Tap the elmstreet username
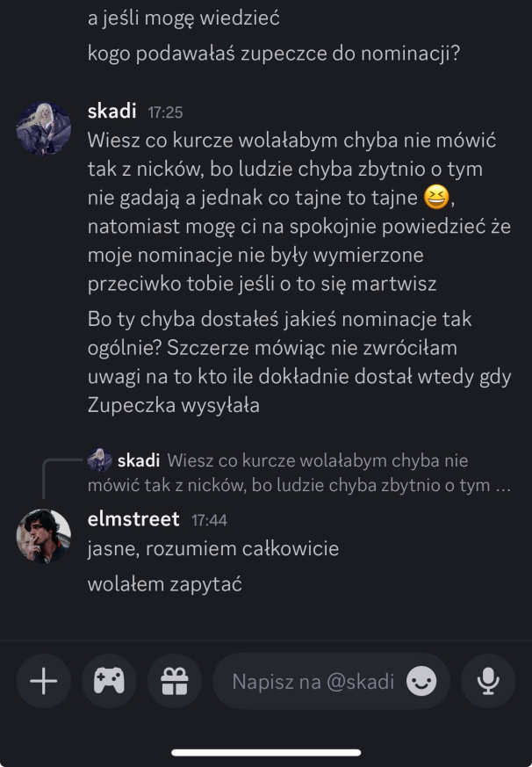The height and width of the screenshot is (767, 532). click(133, 519)
